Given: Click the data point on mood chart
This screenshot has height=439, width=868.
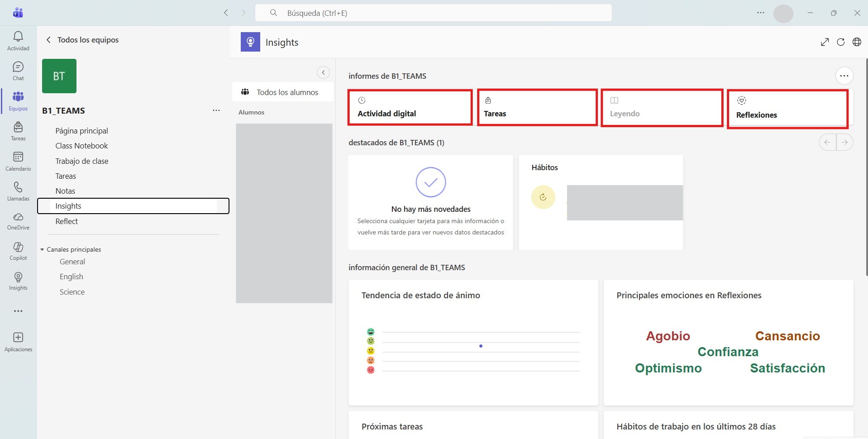Looking at the screenshot, I should (481, 346).
